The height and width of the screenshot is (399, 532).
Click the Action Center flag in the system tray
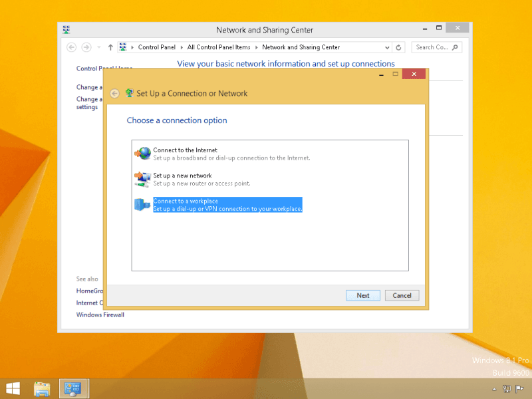click(519, 389)
